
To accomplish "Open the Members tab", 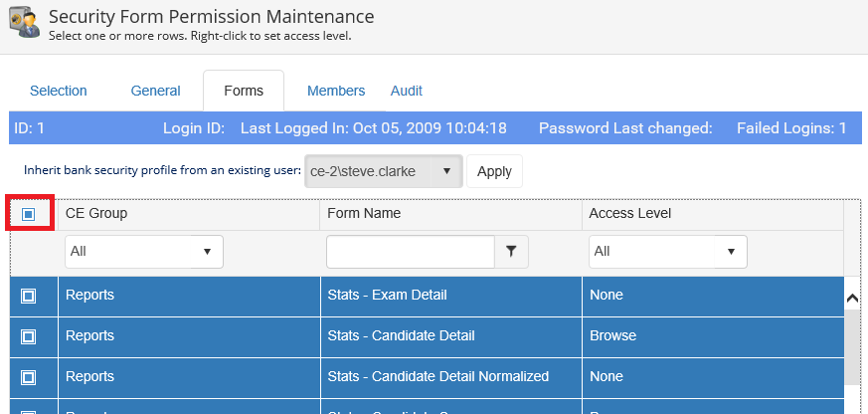I will point(336,91).
